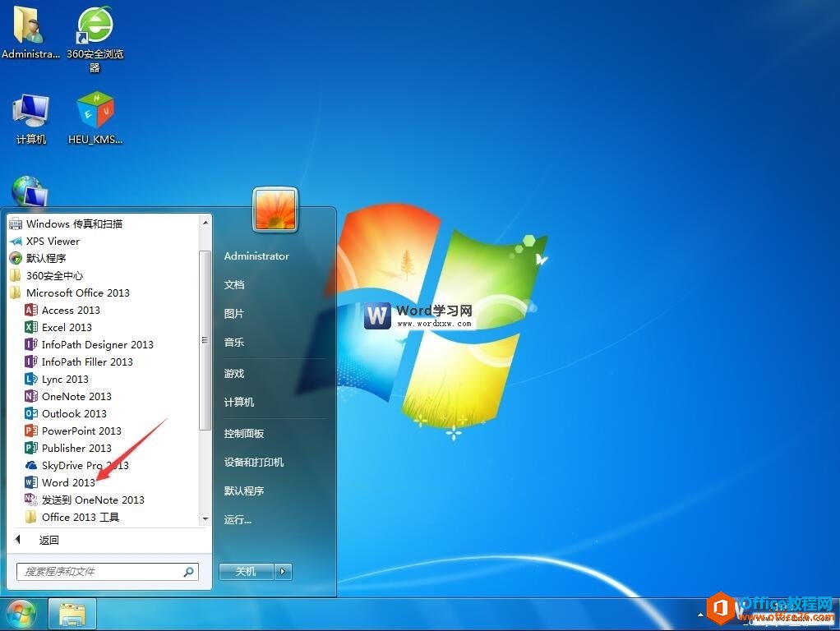
Task: Select 计算机 desktop icon
Action: [30, 119]
